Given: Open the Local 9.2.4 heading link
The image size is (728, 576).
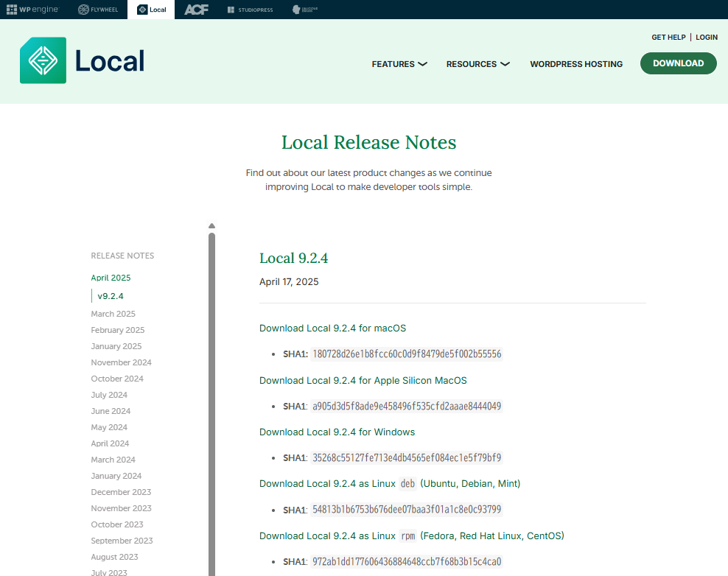Looking at the screenshot, I should click(x=293, y=258).
